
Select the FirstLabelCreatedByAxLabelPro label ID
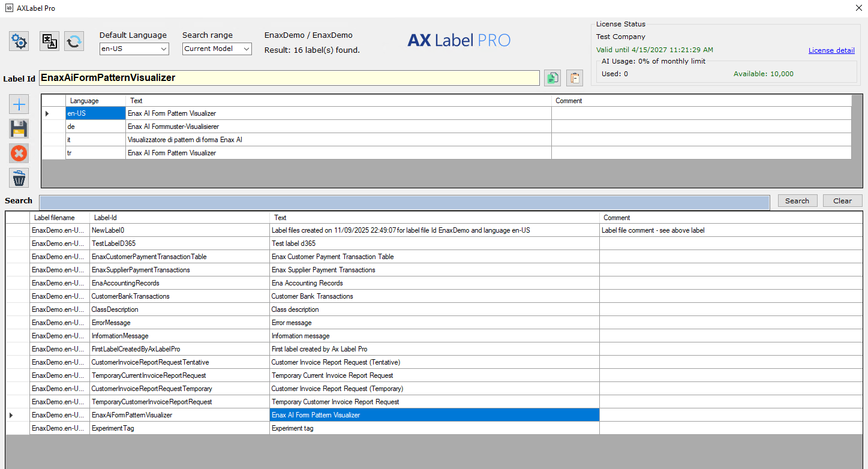click(x=179, y=349)
